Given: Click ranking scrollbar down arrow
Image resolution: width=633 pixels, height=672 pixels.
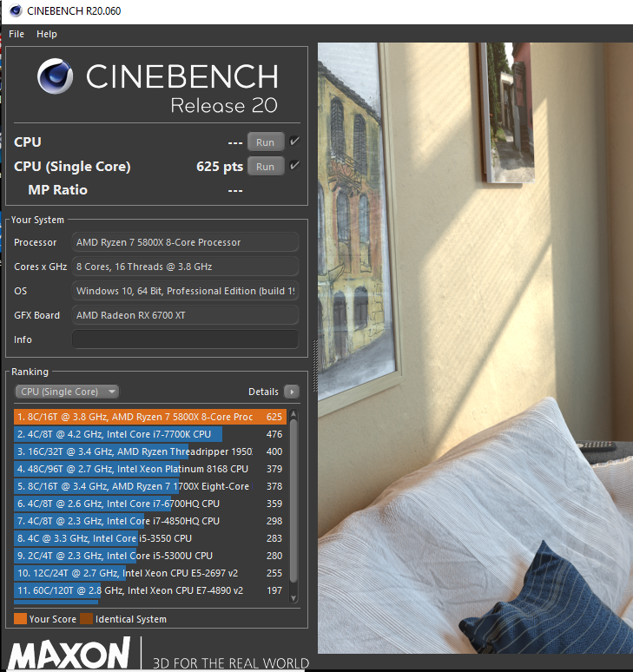Looking at the screenshot, I should coord(293,598).
